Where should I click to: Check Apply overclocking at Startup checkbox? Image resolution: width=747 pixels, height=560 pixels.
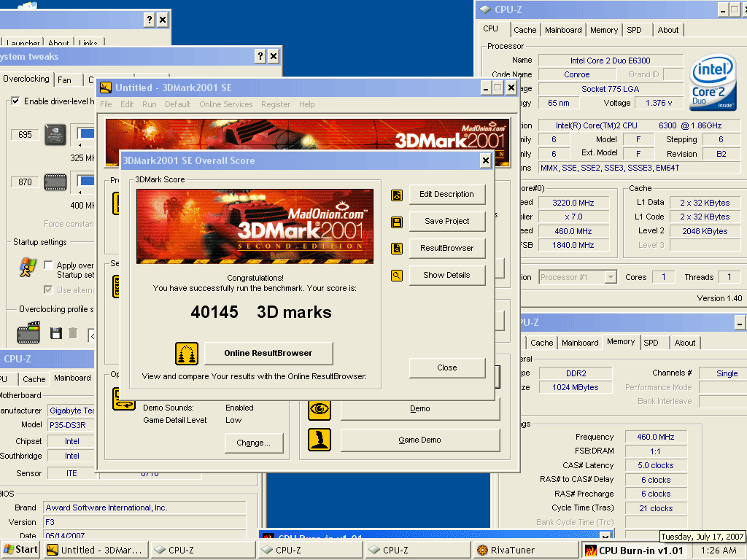[48, 265]
